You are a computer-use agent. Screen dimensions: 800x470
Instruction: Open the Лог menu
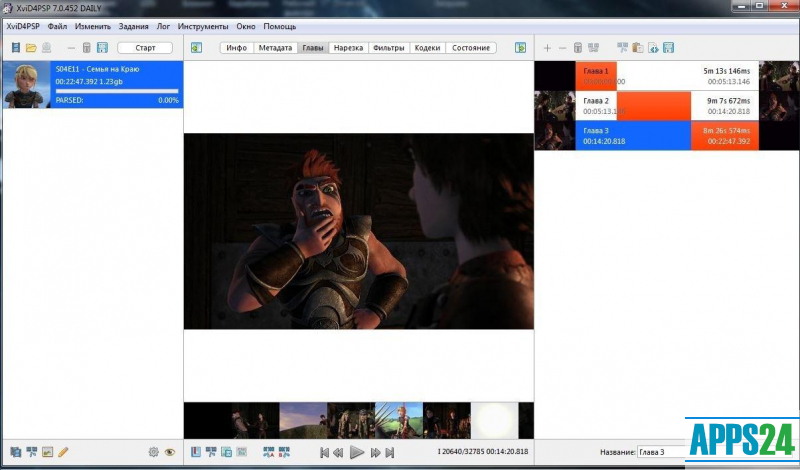(x=163, y=26)
